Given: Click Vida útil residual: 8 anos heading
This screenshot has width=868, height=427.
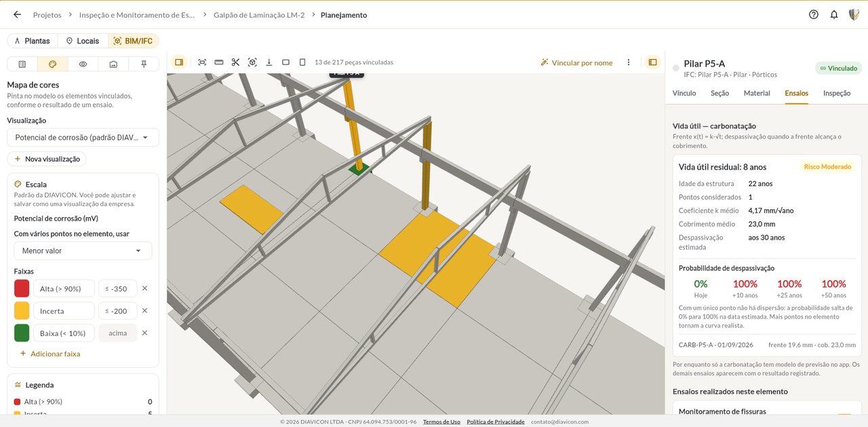Looking at the screenshot, I should point(723,167).
